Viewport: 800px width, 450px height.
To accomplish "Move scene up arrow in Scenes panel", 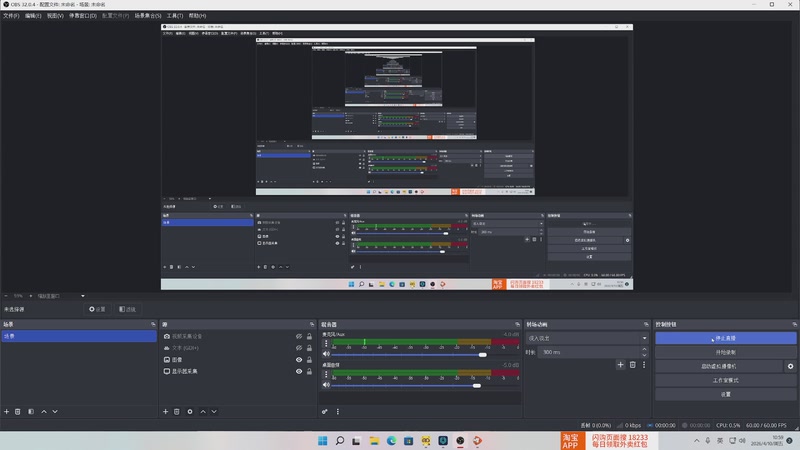I will (x=44, y=412).
